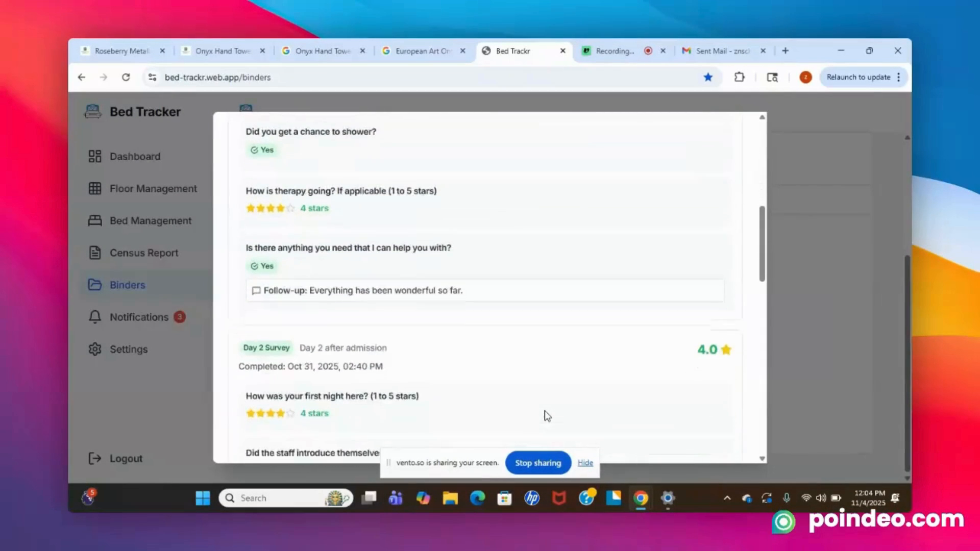
Task: Click the Hide link in the sharing banner
Action: point(585,463)
